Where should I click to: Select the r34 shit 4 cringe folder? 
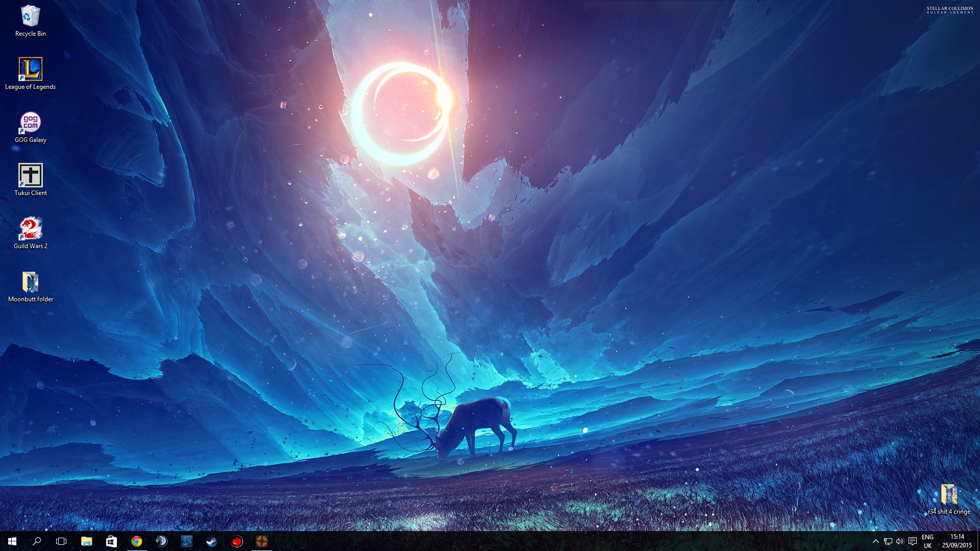coord(949,499)
